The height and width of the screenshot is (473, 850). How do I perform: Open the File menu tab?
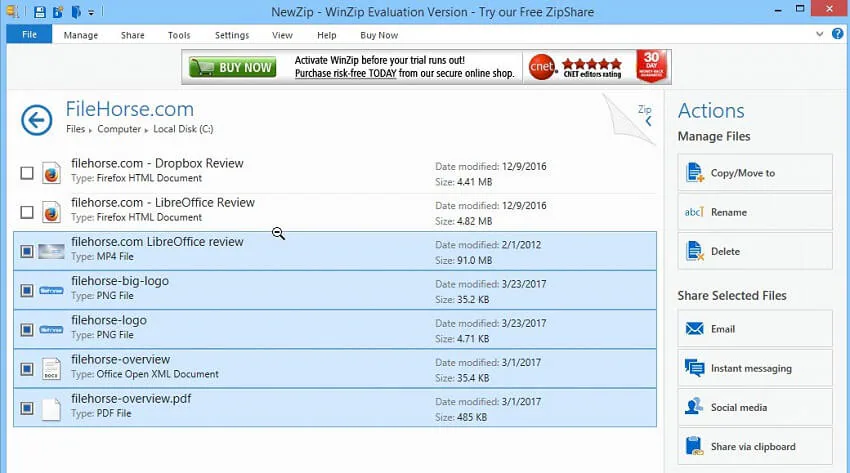pos(29,34)
